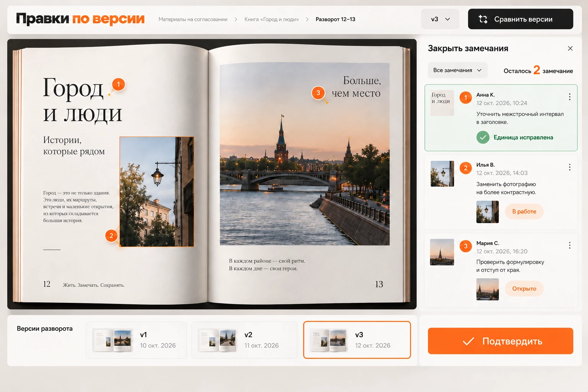588x392 pixels.
Task: Toggle the В работе status badge
Action: click(x=524, y=211)
